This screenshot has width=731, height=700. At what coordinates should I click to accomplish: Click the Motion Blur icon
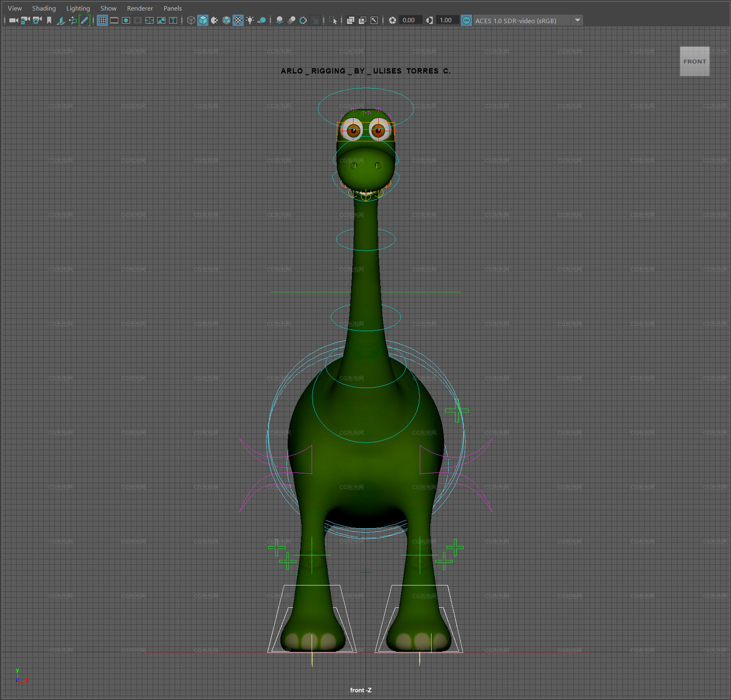(x=291, y=20)
